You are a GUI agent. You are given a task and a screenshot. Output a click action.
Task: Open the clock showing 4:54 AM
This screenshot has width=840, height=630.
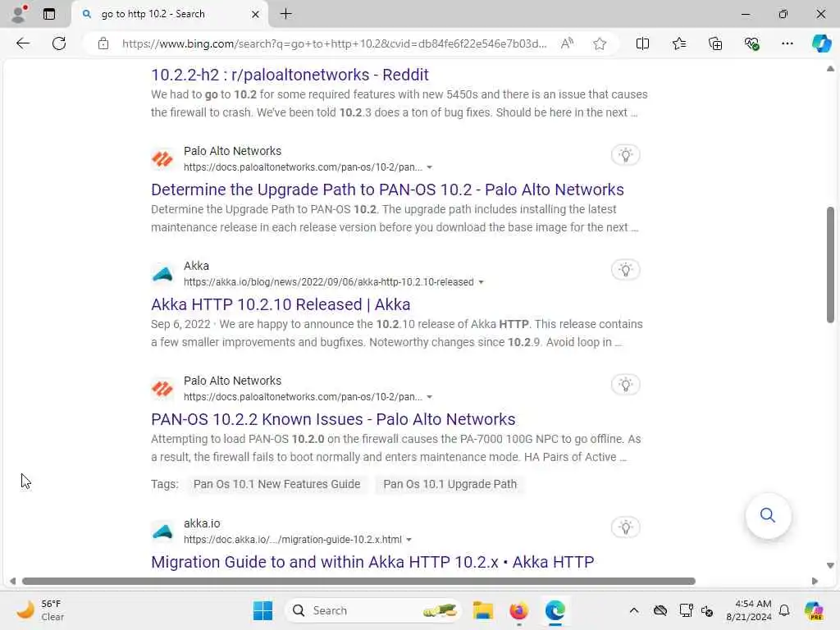point(749,610)
